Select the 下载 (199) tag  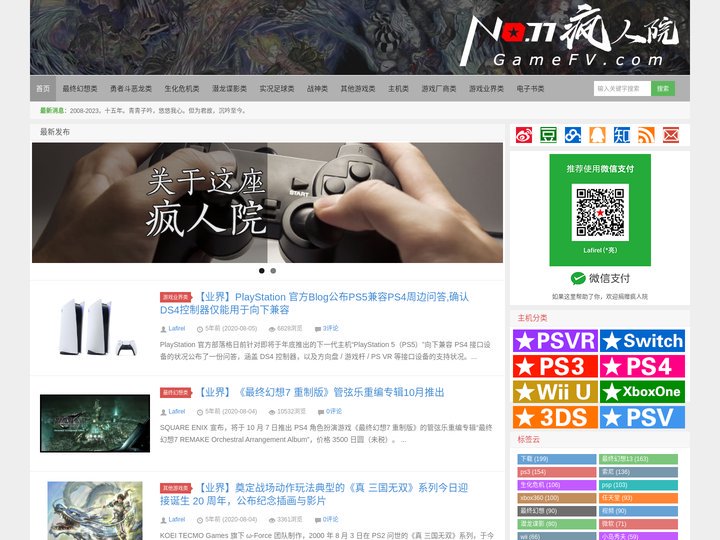557,459
